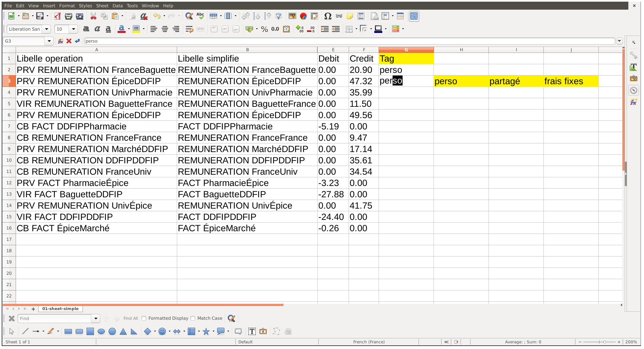Viewport: 644px width, 349px height.
Task: Click the Special Character omega icon
Action: point(328,16)
